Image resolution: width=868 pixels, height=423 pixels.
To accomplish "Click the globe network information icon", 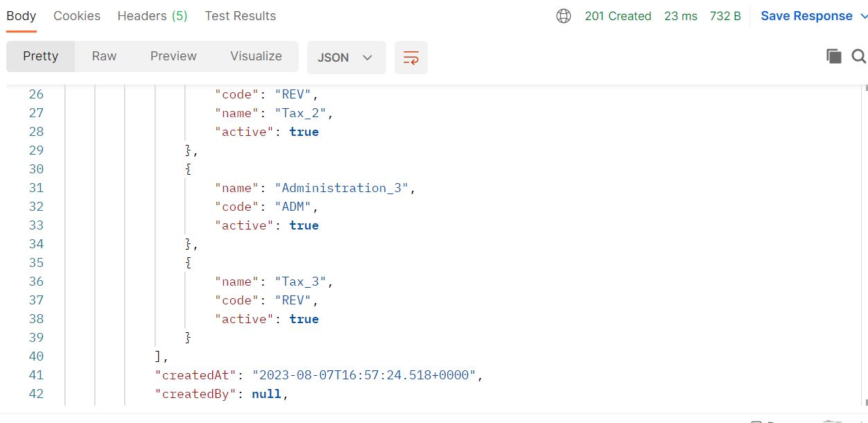I will pyautogui.click(x=564, y=15).
